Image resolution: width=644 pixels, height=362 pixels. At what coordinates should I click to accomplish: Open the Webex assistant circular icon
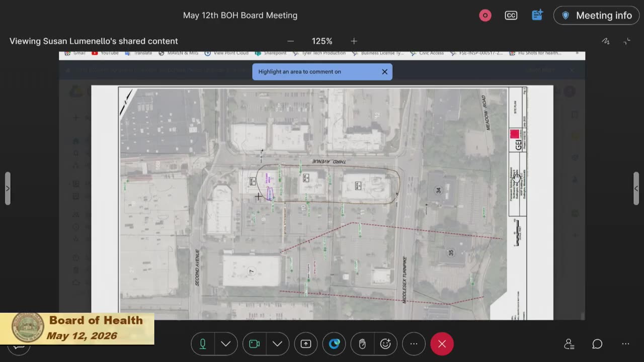point(334,344)
